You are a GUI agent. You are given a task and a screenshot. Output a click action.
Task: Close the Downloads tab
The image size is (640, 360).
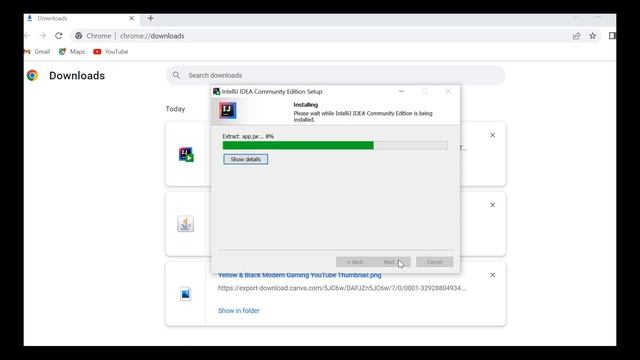pyautogui.click(x=131, y=18)
